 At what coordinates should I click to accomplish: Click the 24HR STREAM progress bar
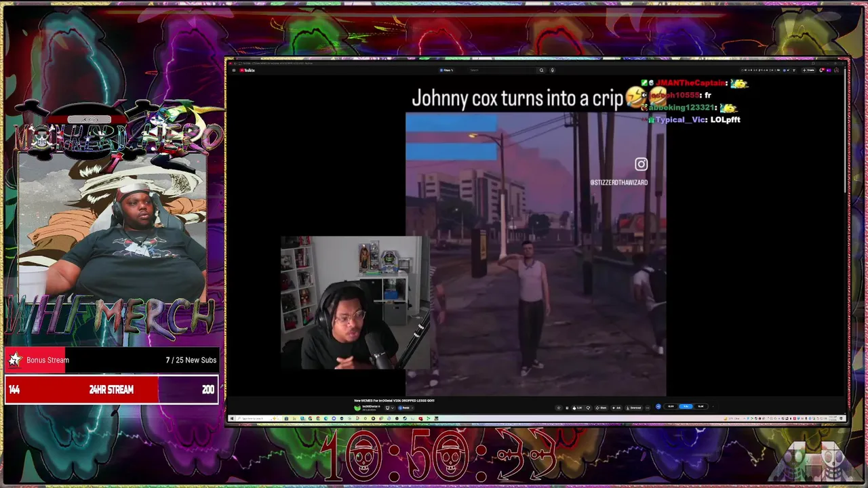tap(111, 390)
